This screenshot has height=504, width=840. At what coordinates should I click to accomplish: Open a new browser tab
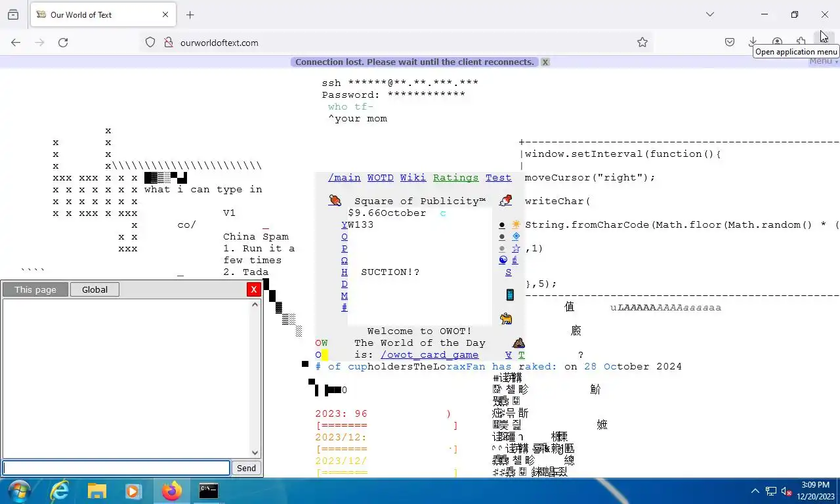pyautogui.click(x=190, y=14)
